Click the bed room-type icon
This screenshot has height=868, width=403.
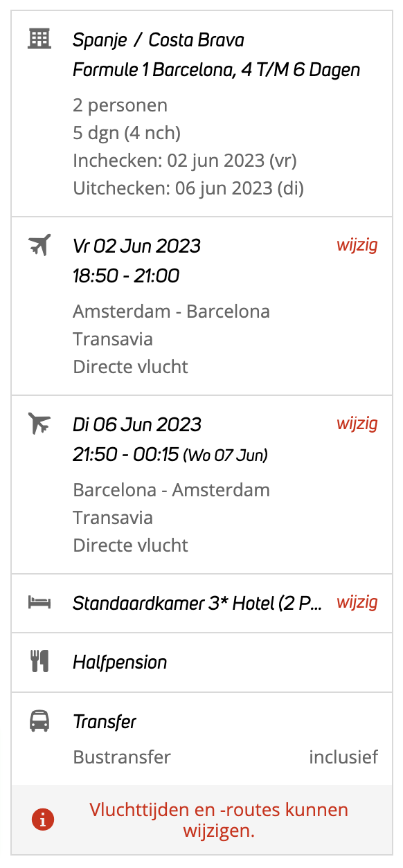[39, 602]
